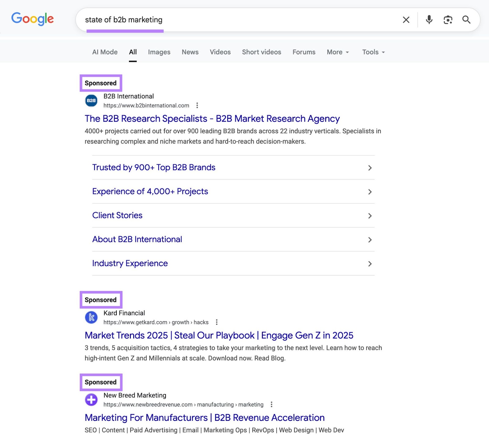Click the Google logo
The height and width of the screenshot is (448, 489).
[x=32, y=19]
